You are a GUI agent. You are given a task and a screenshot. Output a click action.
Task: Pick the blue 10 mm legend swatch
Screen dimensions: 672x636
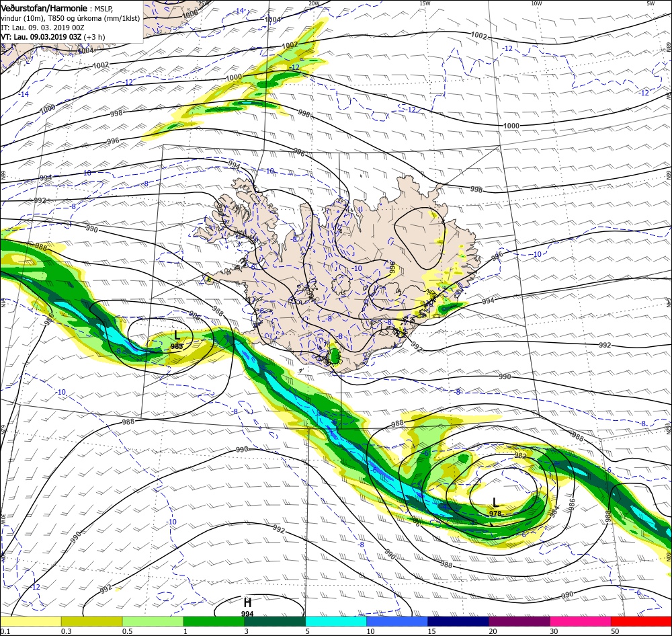coord(397,621)
